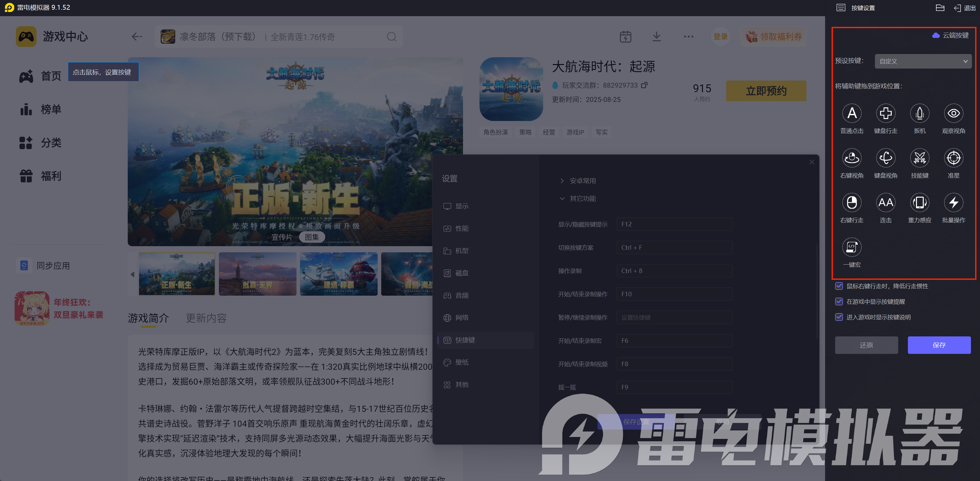The image size is (980, 481).
Task: Toggle 鼠标右键行走时降低行走惯性 checkbox
Action: pos(839,286)
